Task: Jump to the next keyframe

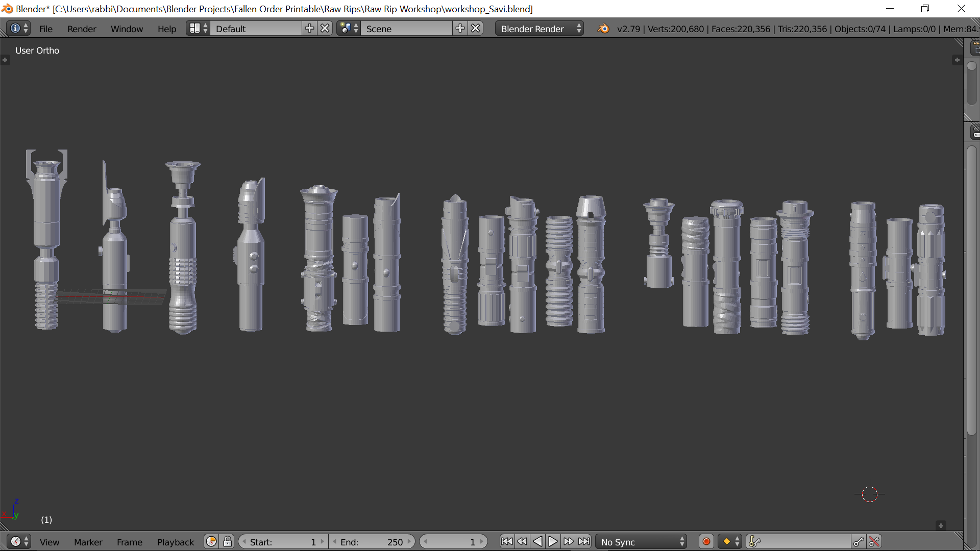Action: [568, 541]
